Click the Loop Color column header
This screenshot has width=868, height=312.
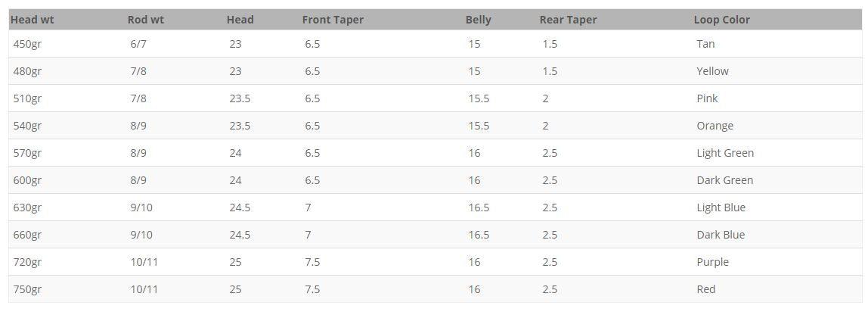coord(721,20)
